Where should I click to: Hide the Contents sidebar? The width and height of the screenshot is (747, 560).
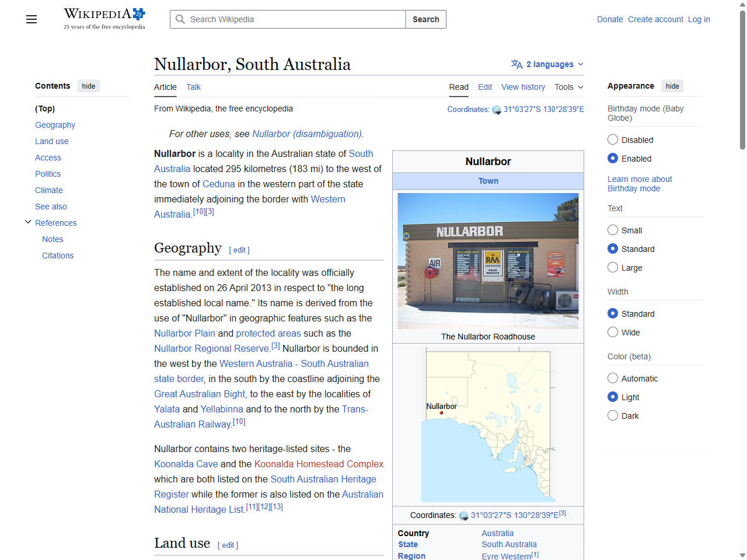[89, 86]
